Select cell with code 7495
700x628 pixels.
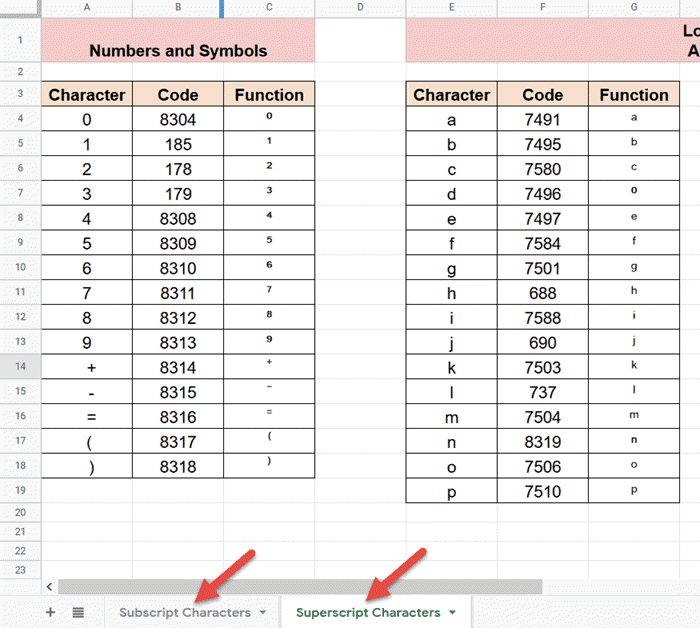542,144
